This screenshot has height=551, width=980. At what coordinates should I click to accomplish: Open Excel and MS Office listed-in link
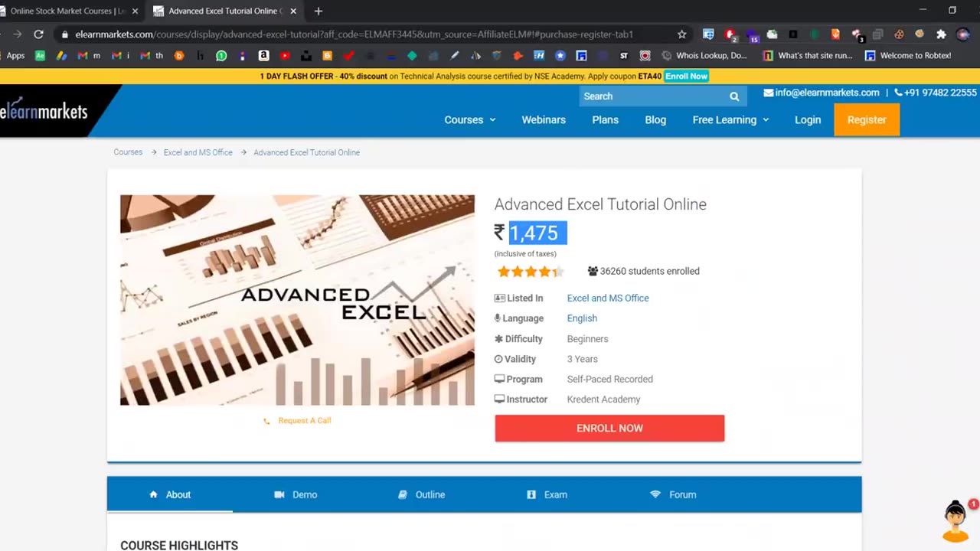click(x=608, y=298)
